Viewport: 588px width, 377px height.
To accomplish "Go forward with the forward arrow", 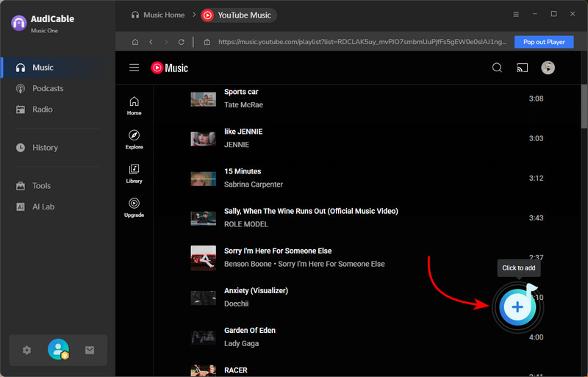I will (x=166, y=42).
